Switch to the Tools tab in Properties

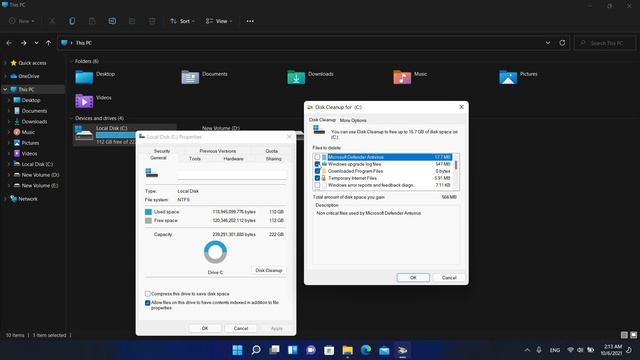coord(195,159)
